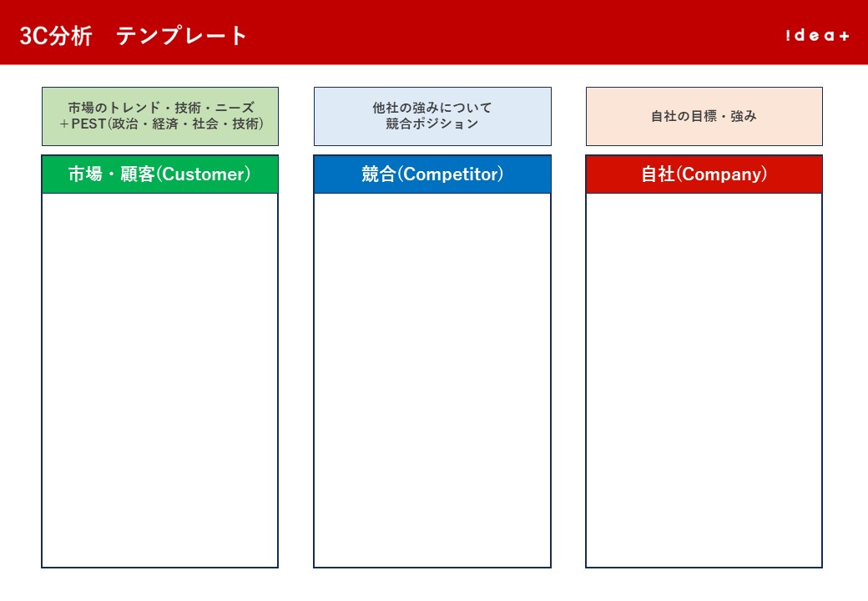
Task: Click the white slide background area
Action: 434,584
